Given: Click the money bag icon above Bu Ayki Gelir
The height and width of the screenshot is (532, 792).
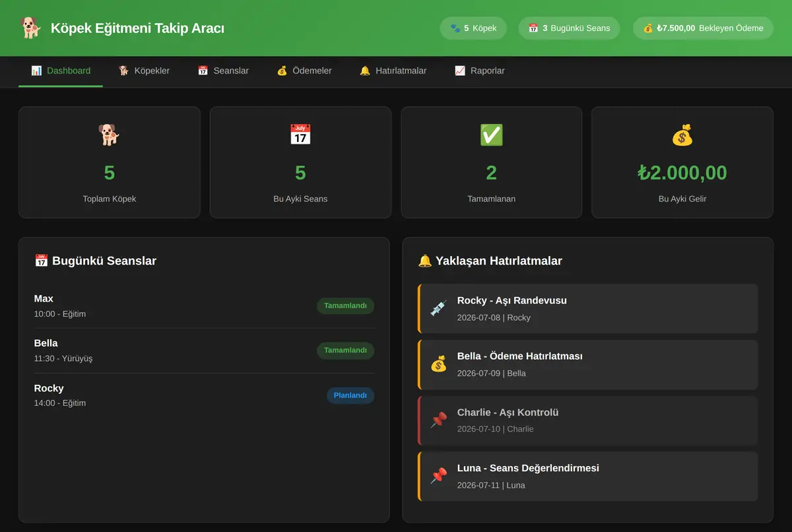Looking at the screenshot, I should point(682,135).
